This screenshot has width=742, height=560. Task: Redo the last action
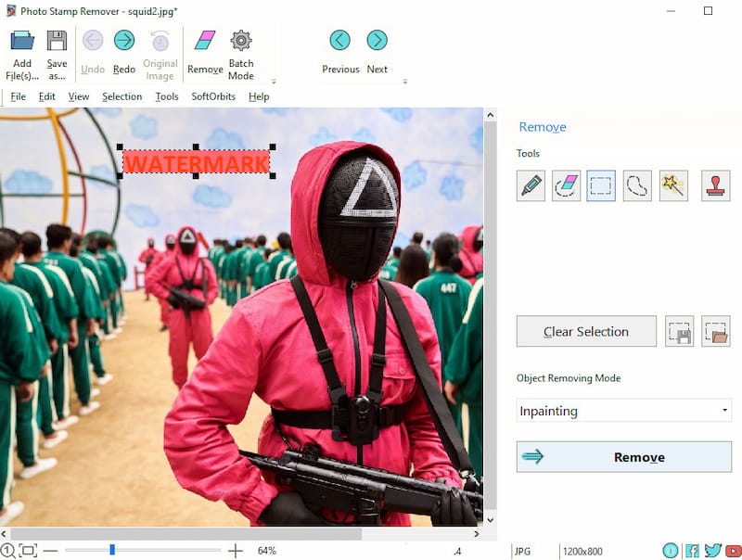pyautogui.click(x=124, y=41)
